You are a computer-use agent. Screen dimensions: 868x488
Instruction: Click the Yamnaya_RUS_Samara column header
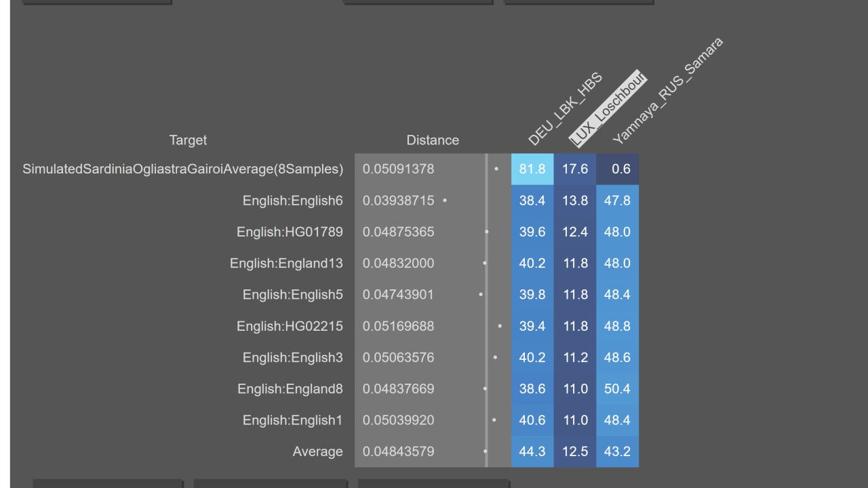click(x=667, y=91)
